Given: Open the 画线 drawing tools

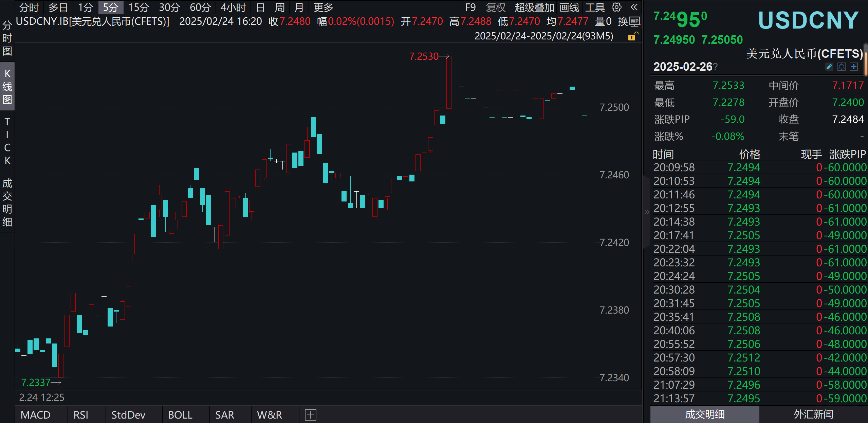Looking at the screenshot, I should coord(569,7).
